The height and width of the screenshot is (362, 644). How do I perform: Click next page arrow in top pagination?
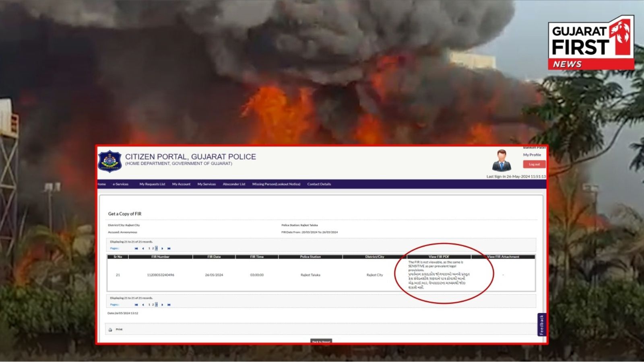(162, 249)
